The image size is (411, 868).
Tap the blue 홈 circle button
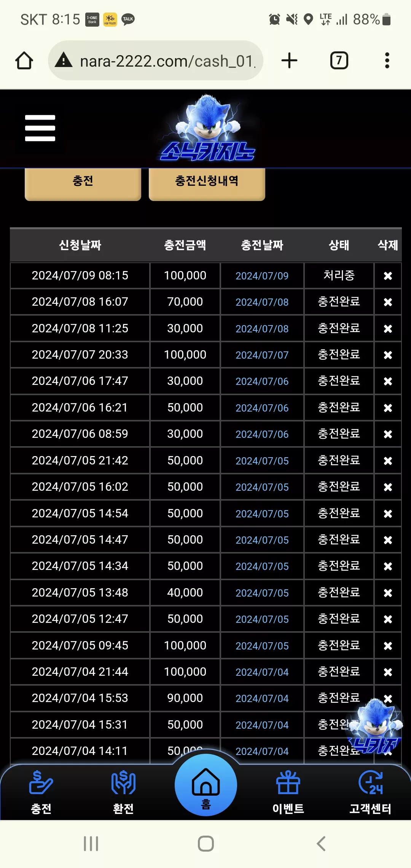click(206, 785)
